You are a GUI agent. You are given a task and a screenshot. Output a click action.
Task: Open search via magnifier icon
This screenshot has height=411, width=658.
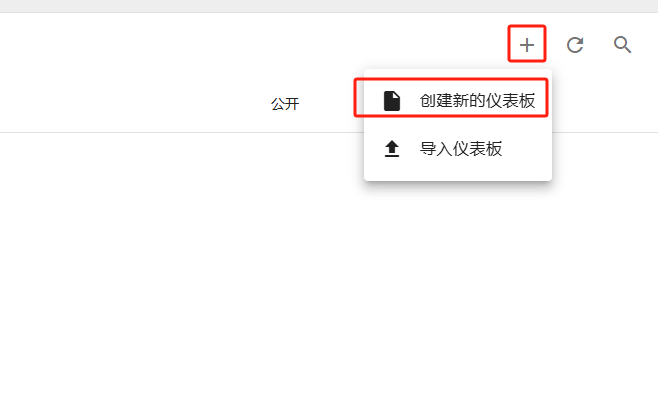(622, 45)
